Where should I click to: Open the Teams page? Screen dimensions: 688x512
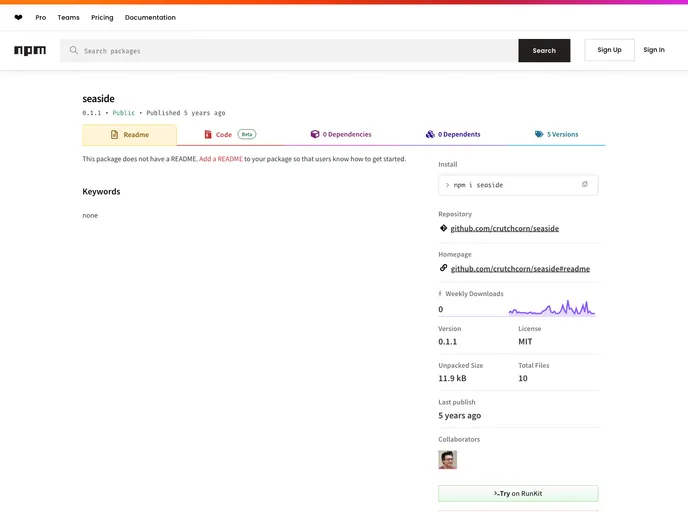click(68, 17)
